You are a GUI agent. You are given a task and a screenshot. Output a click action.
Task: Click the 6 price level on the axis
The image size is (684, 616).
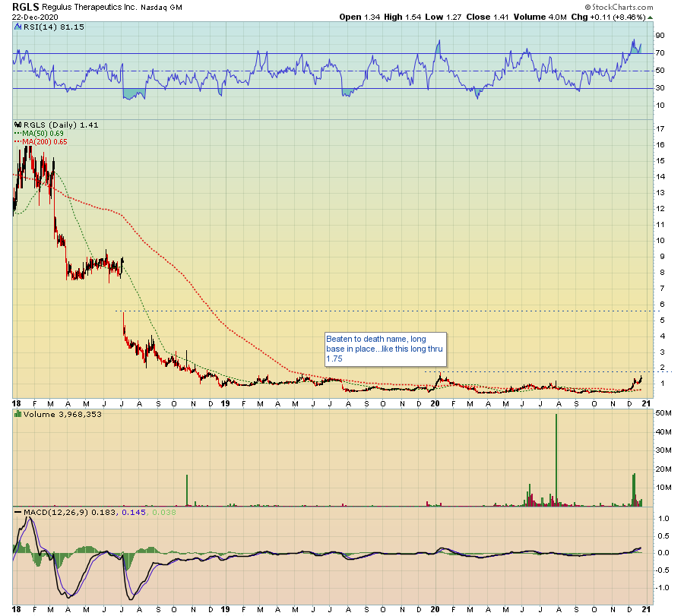pyautogui.click(x=662, y=305)
